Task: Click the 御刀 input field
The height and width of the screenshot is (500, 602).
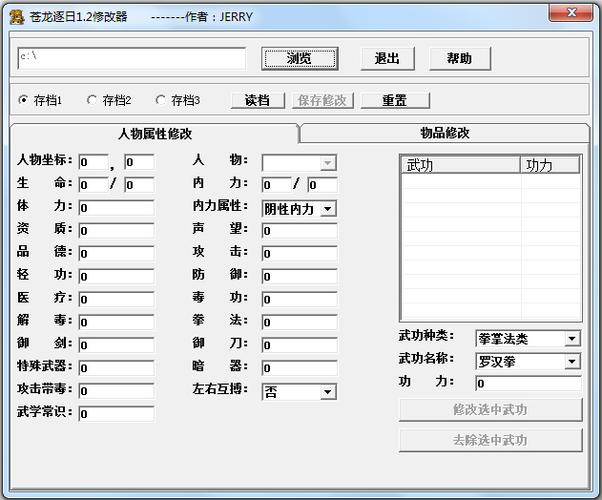Action: click(299, 345)
